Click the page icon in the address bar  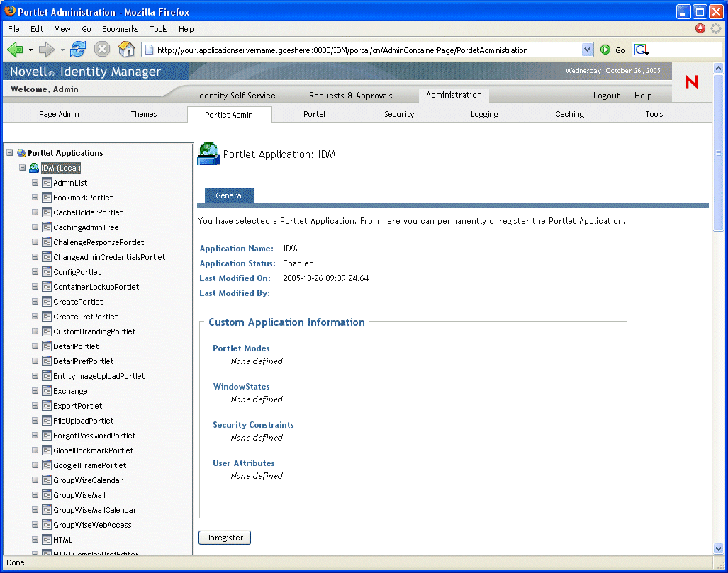(x=149, y=50)
